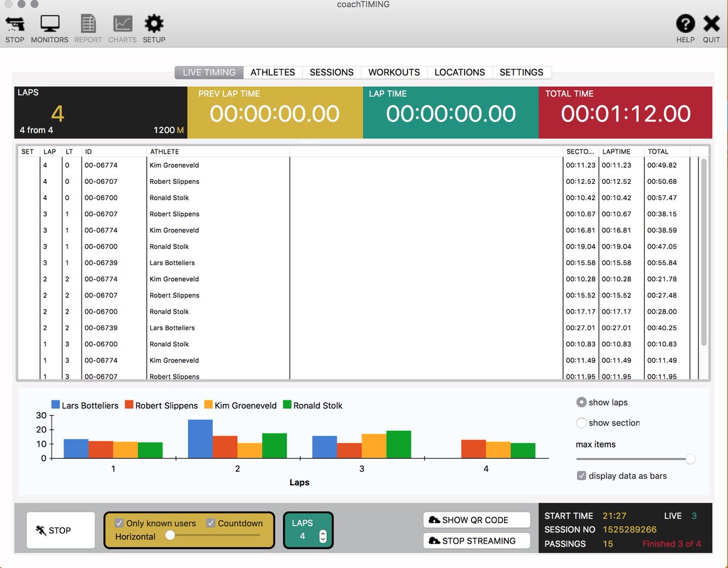Click the ID column header

pos(114,152)
